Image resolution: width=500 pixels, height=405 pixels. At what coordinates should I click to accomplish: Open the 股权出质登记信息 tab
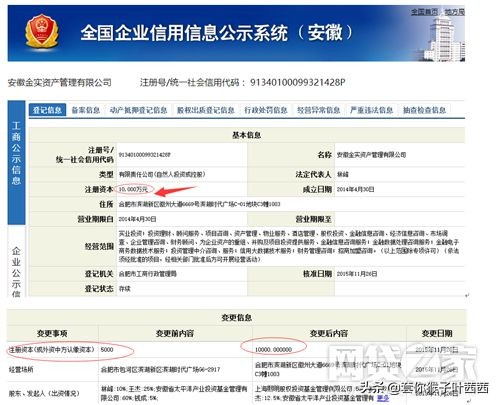[x=206, y=110]
